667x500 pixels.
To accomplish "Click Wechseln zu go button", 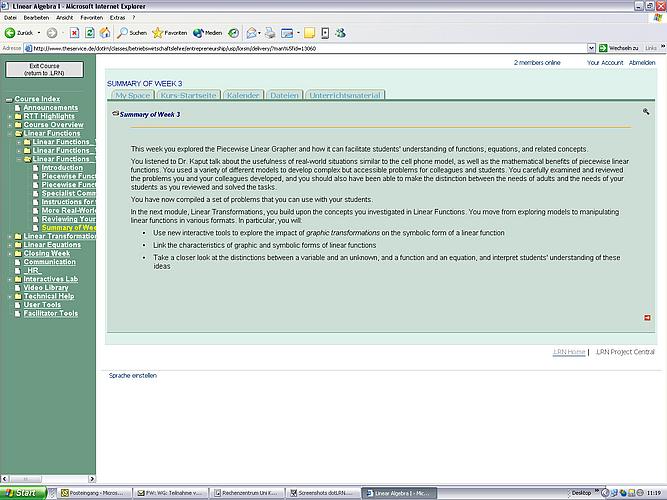I will point(619,48).
